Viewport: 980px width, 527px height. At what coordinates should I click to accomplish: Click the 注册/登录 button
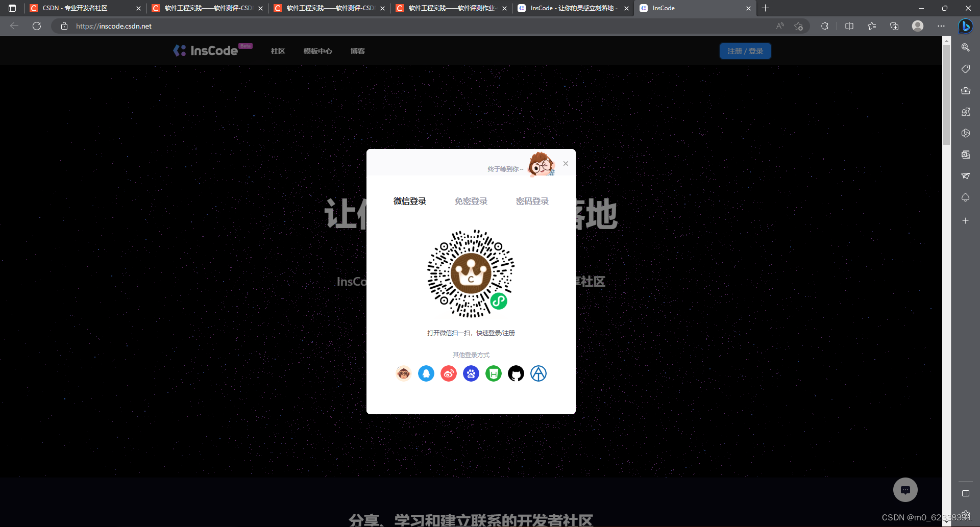745,51
